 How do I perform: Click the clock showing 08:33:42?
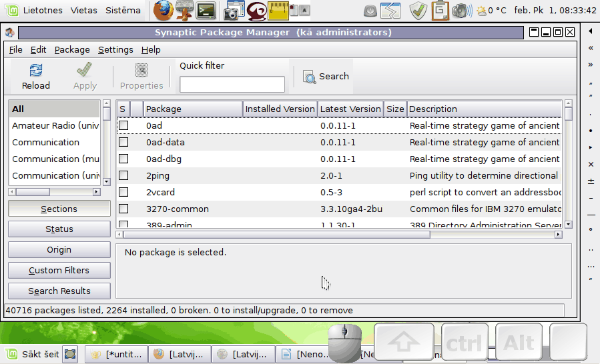pyautogui.click(x=555, y=10)
